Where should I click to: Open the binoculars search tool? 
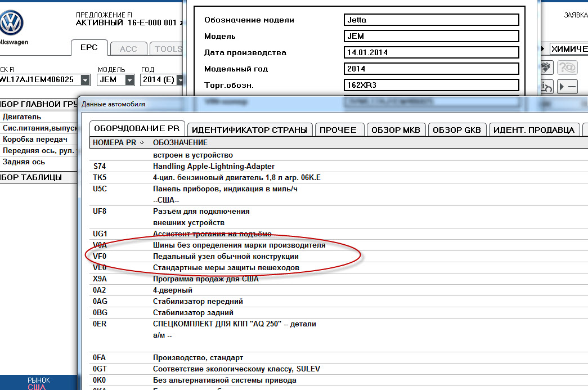click(547, 68)
